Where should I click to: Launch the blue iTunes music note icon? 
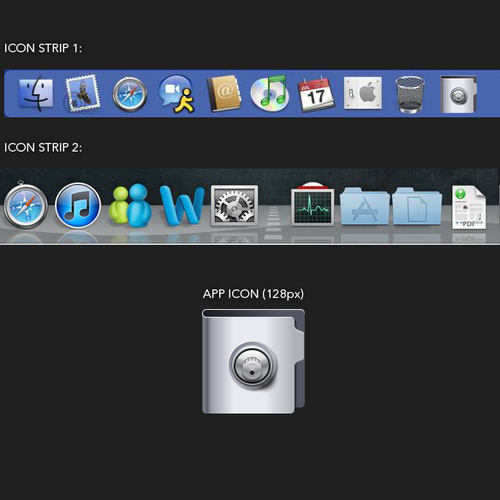[x=78, y=205]
